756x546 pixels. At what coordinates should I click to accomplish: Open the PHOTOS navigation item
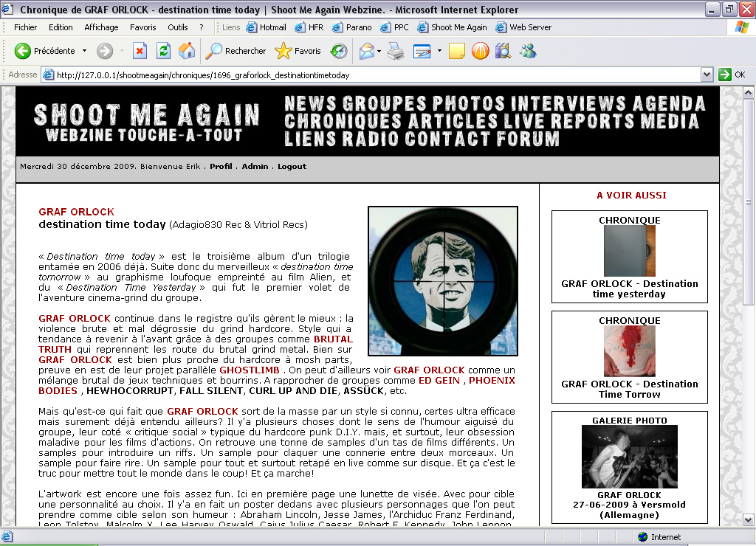[x=468, y=103]
